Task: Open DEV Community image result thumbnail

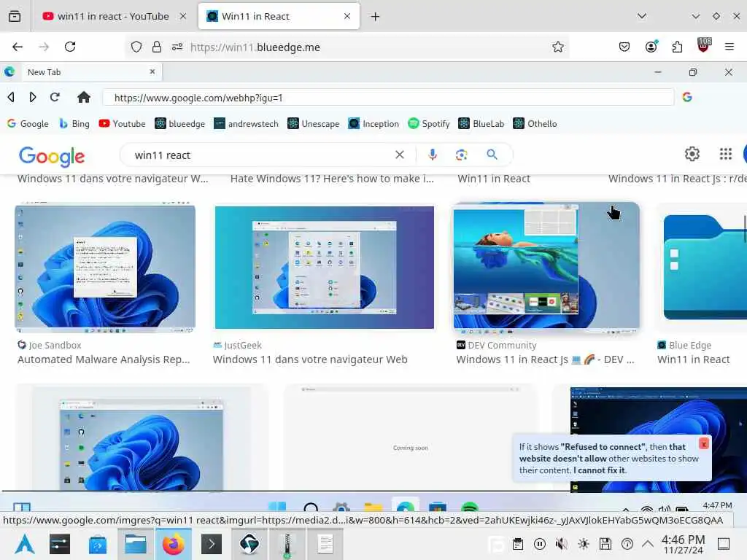Action: click(546, 268)
